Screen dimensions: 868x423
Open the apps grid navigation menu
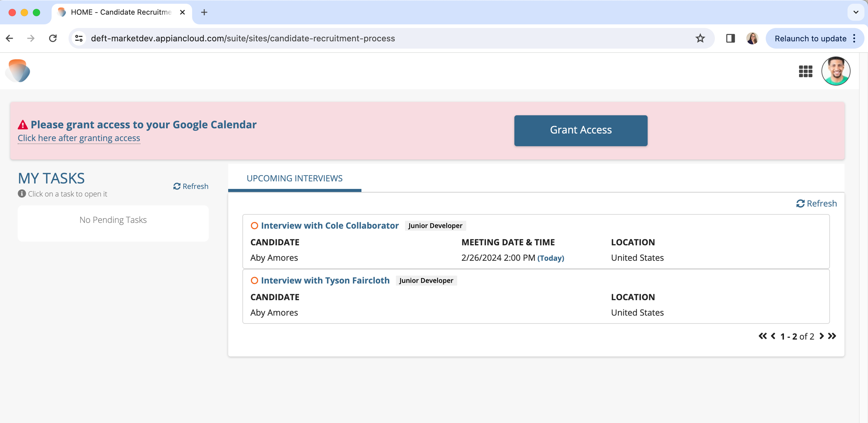tap(805, 71)
